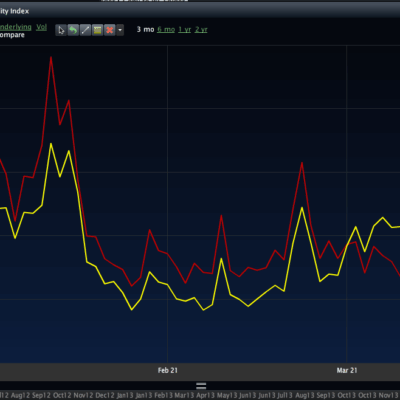Grab the double-line panel resize handle
400x400 pixels.
201,386
